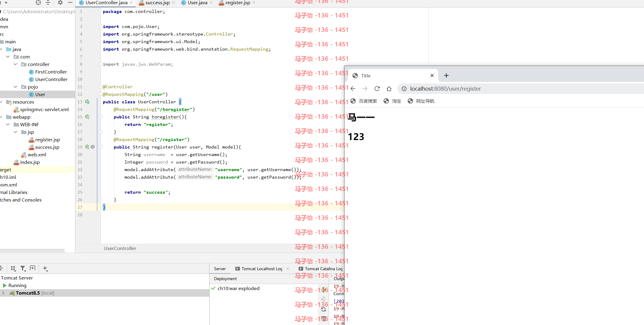Open a new browser tab
The height and width of the screenshot is (325, 644).
click(x=447, y=76)
